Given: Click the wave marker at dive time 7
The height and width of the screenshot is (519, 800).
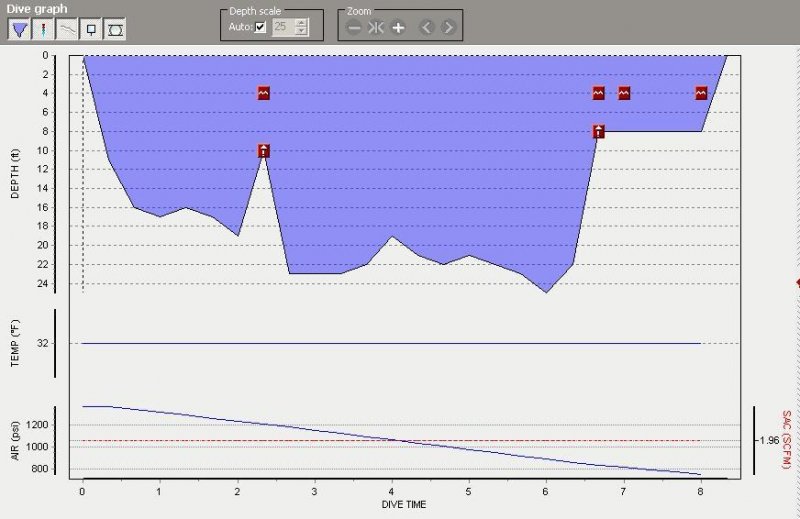Looking at the screenshot, I should [x=624, y=93].
